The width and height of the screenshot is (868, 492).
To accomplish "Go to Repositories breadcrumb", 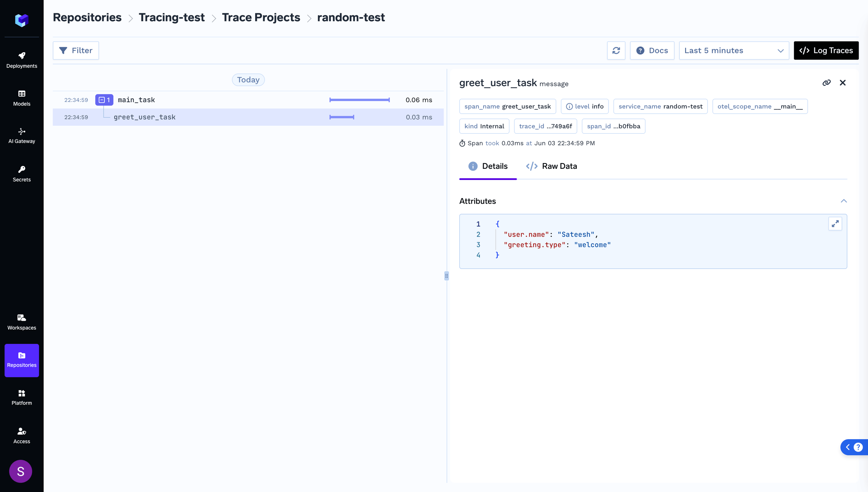I will 87,17.
